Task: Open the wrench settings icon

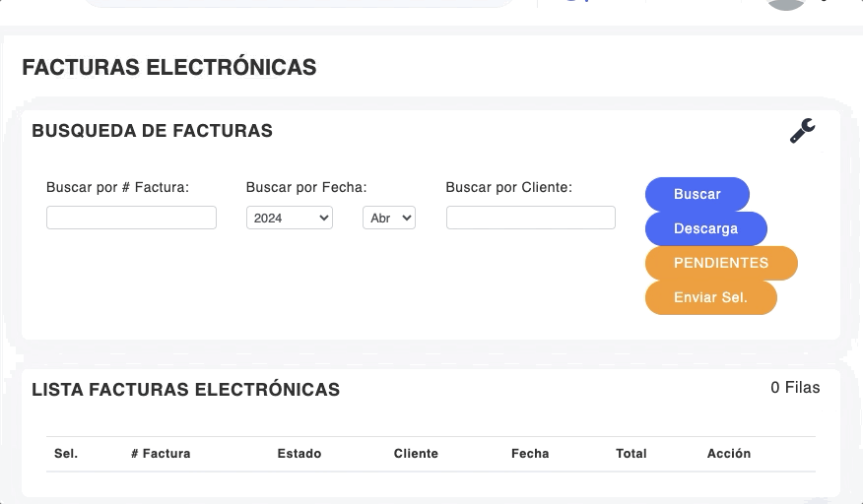Action: pyautogui.click(x=802, y=131)
